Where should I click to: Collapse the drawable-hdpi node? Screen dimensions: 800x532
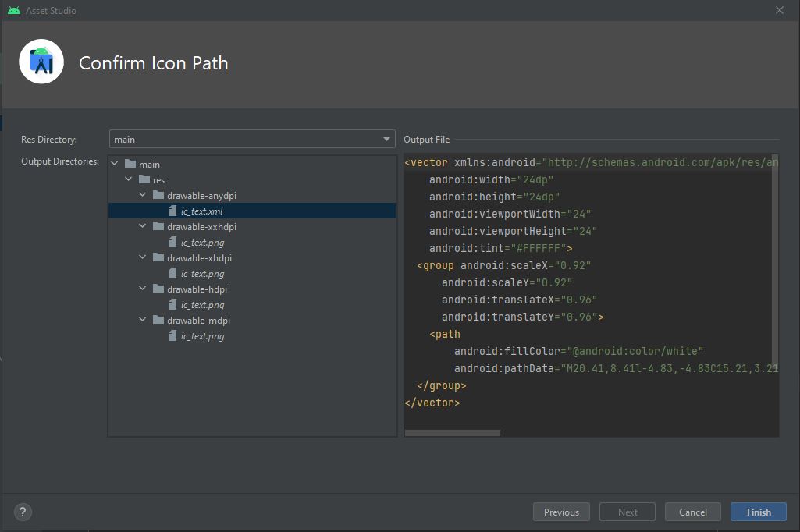[143, 289]
